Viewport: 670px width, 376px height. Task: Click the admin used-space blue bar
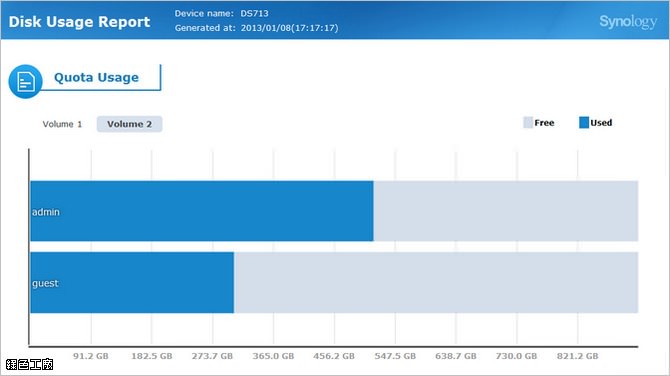coord(202,211)
